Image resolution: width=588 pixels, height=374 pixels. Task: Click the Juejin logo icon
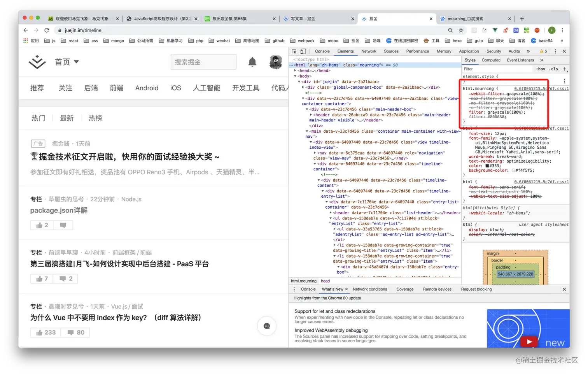(37, 62)
